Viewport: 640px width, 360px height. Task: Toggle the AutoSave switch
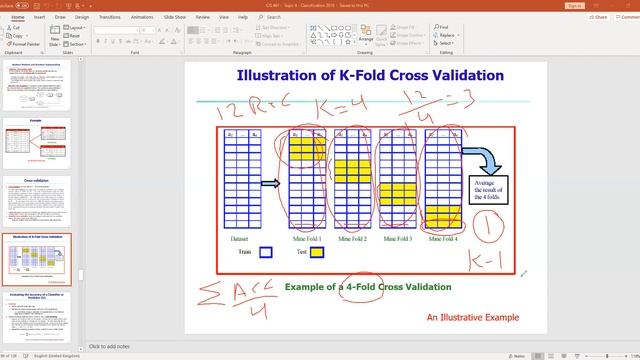tap(22, 6)
